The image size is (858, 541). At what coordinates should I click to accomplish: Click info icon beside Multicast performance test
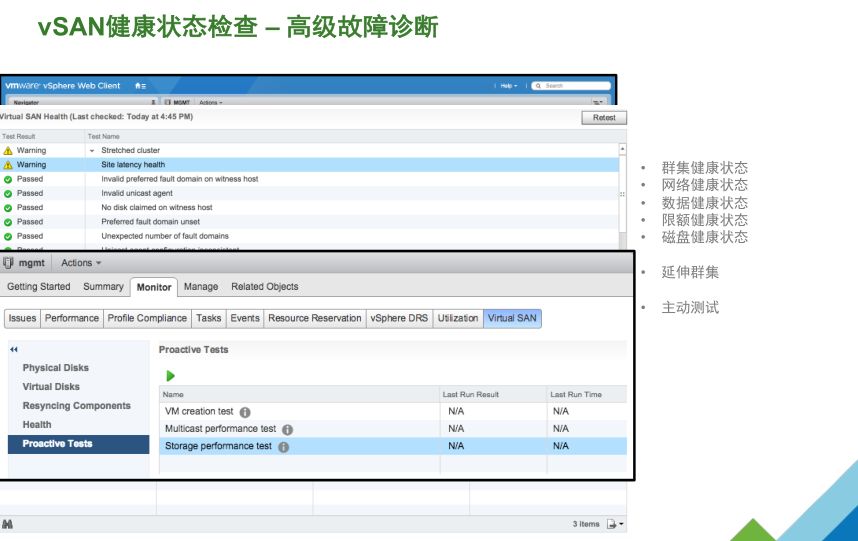point(288,429)
